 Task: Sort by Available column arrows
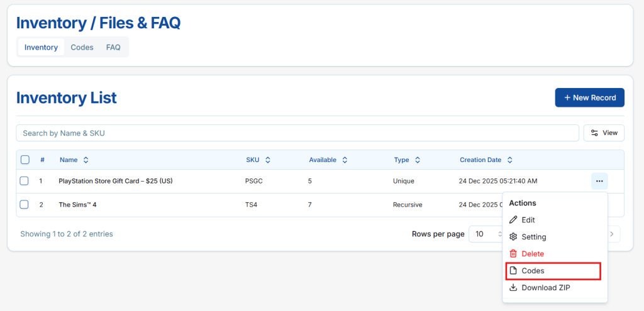(345, 160)
